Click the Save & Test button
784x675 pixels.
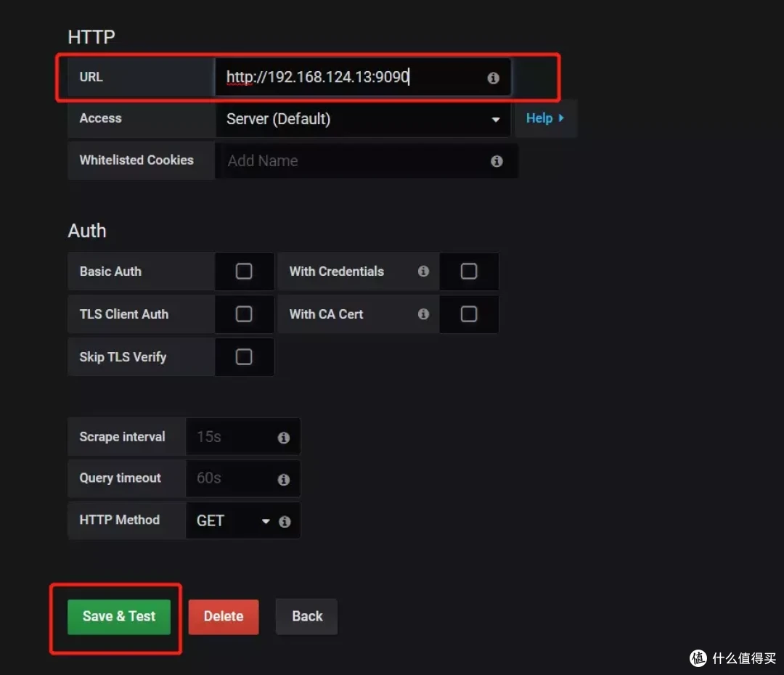119,617
